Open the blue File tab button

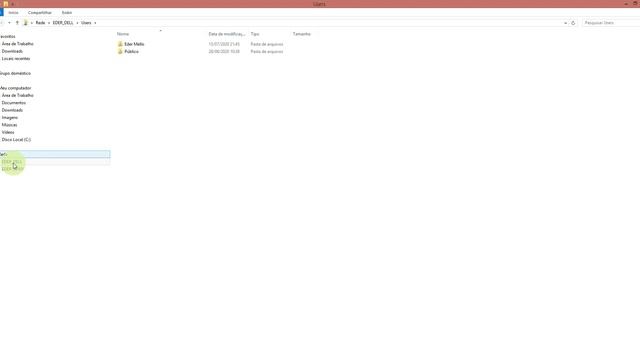(1, 13)
